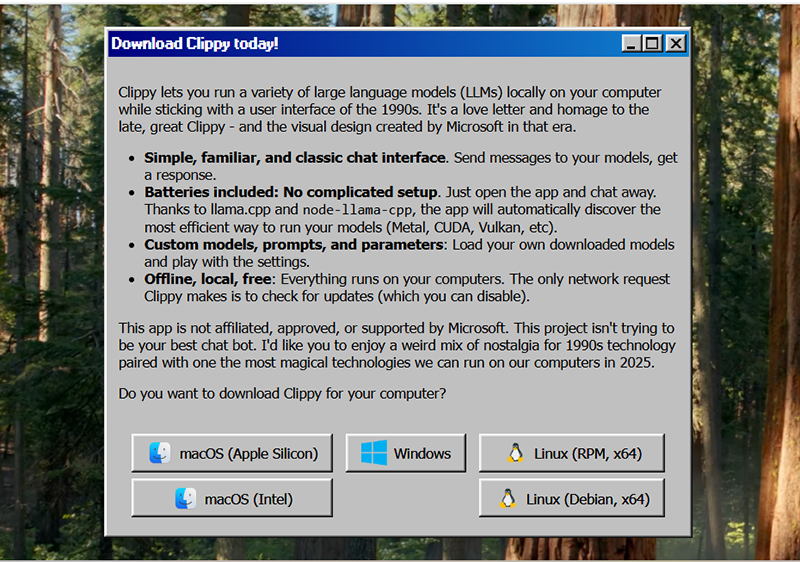The height and width of the screenshot is (562, 800).
Task: Click the Windows logo icon
Action: [374, 453]
